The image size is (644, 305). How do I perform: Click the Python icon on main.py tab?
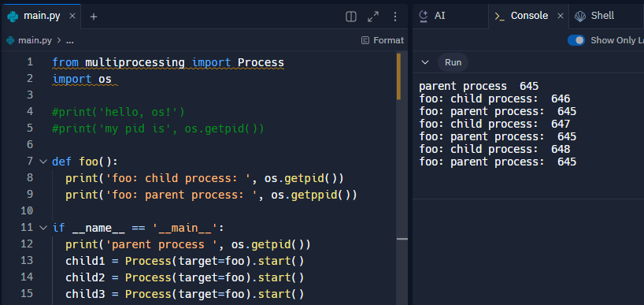coord(13,17)
